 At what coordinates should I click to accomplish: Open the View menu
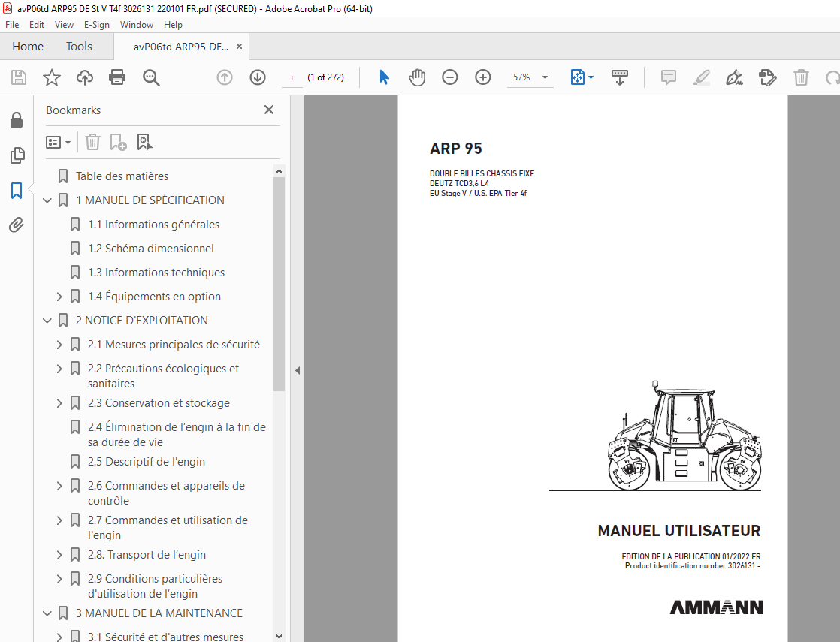(x=64, y=25)
